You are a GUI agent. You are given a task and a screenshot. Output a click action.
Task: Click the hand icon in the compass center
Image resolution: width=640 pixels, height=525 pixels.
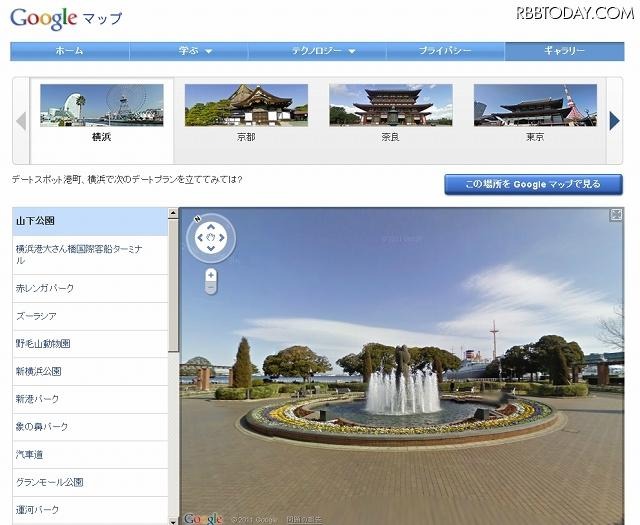(211, 238)
